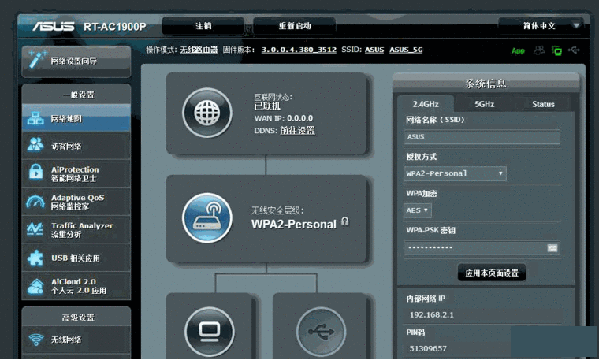Switch to the 2.4GHz tab
The height and width of the screenshot is (364, 599).
tap(426, 104)
